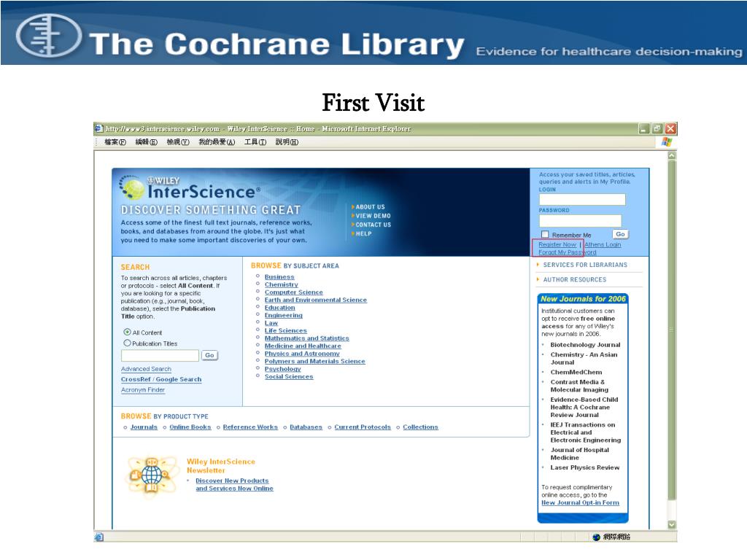Open the 檢視(V) View menu
The image size is (747, 560).
coord(178,142)
